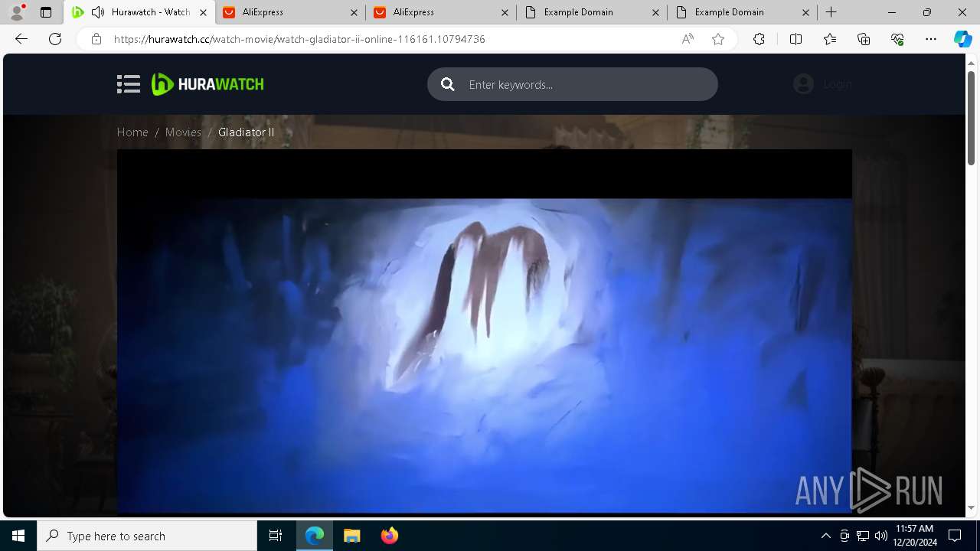Viewport: 980px width, 551px height.
Task: Open Collections icon
Action: tap(864, 39)
